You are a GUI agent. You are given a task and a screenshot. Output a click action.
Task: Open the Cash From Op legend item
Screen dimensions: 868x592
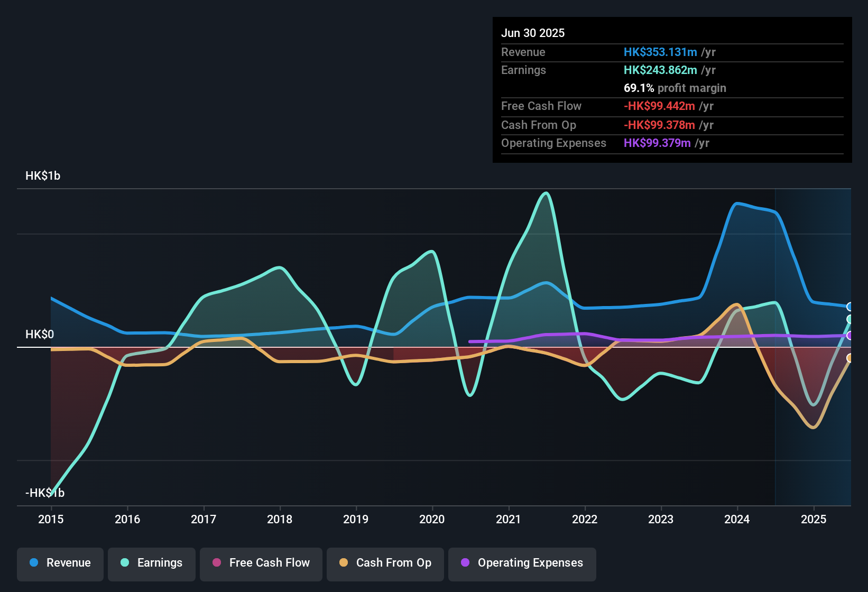tap(385, 563)
